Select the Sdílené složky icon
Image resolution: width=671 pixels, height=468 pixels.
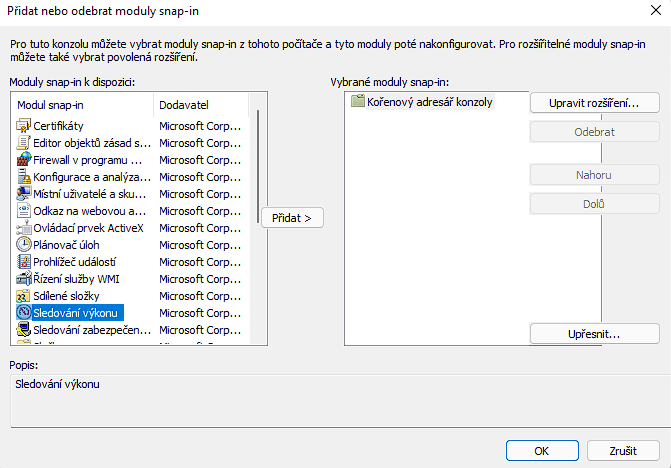click(24, 296)
